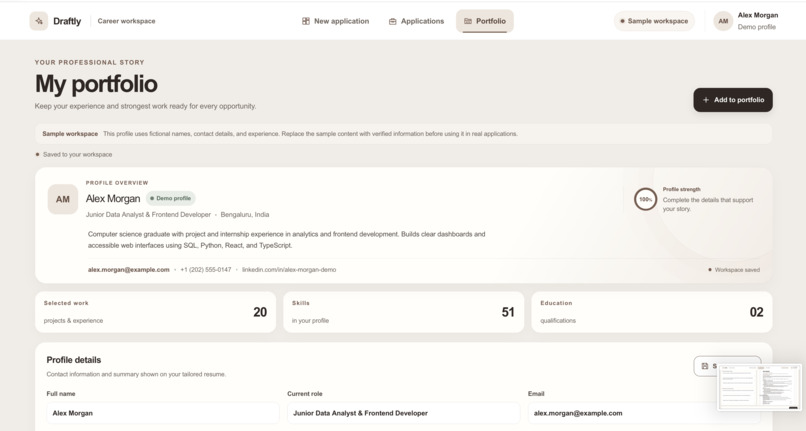Click the Demo profile badge
Viewport: 806px width, 431px height.
pos(171,198)
